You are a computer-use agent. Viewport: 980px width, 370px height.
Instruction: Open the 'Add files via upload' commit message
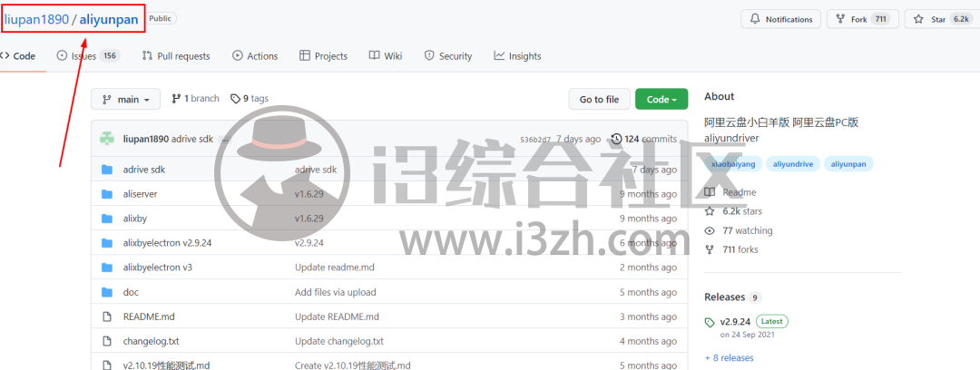tap(336, 292)
